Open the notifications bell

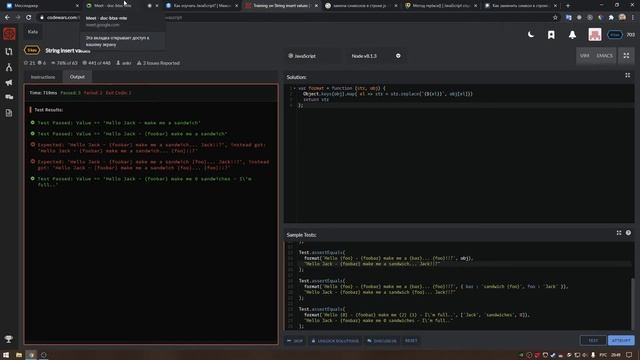572,35
